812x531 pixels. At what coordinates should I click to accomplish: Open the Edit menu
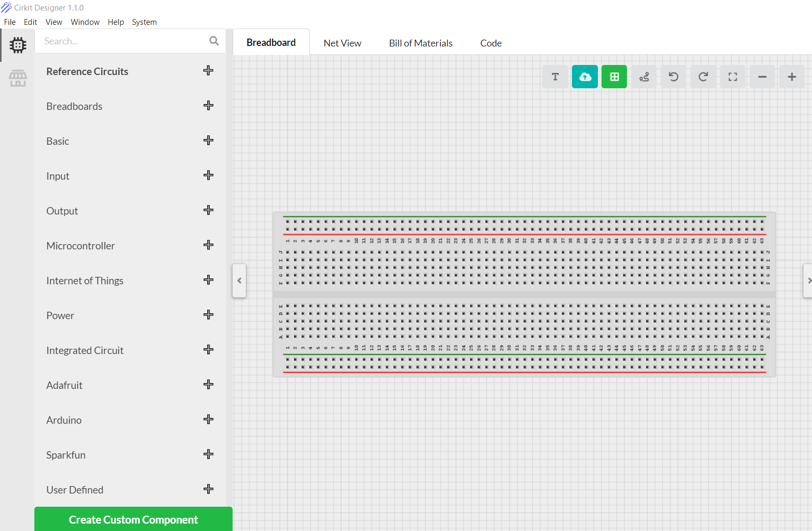click(x=30, y=22)
